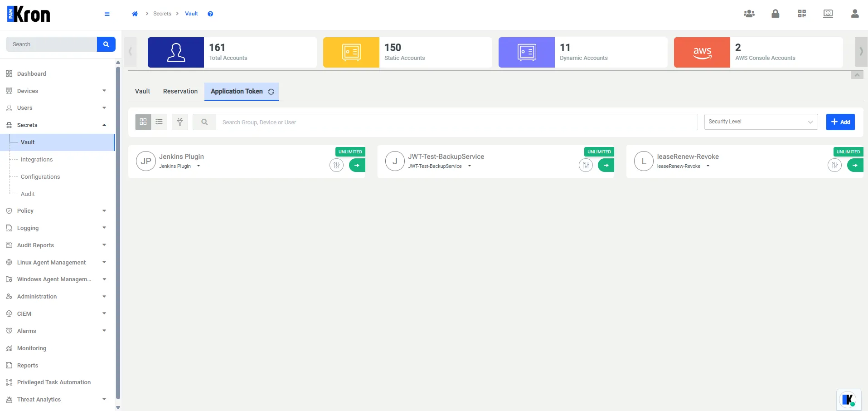The image size is (868, 411).
Task: Open Audit under Secrets
Action: [x=28, y=194]
